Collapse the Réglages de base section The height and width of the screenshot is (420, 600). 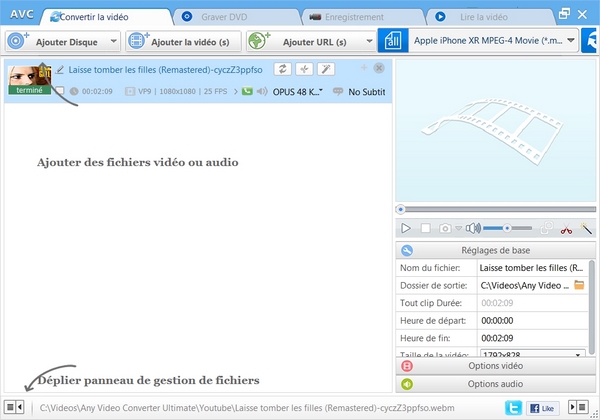[496, 250]
